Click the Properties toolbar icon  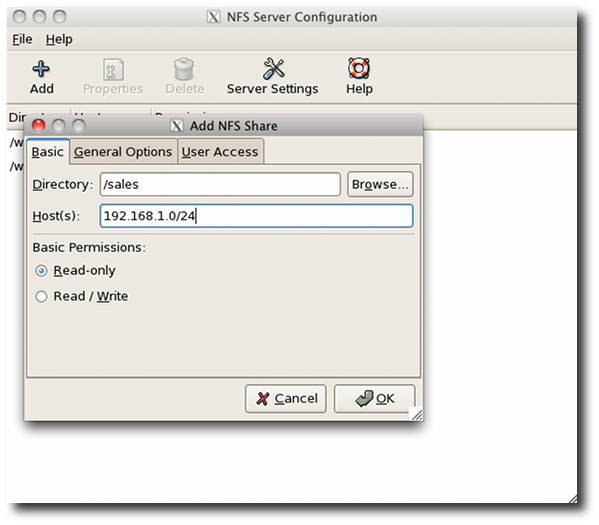tap(113, 70)
